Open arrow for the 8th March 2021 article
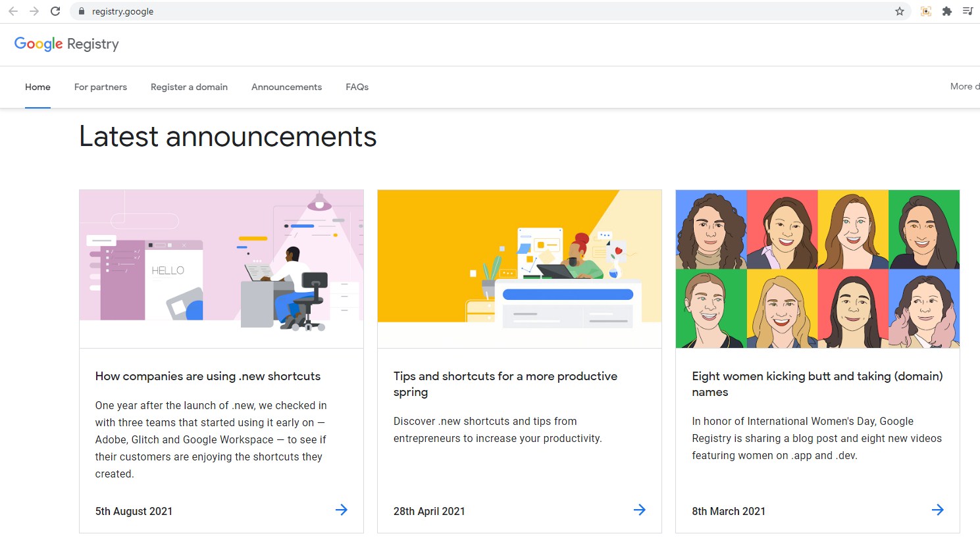Image resolution: width=980 pixels, height=540 pixels. [x=938, y=510]
